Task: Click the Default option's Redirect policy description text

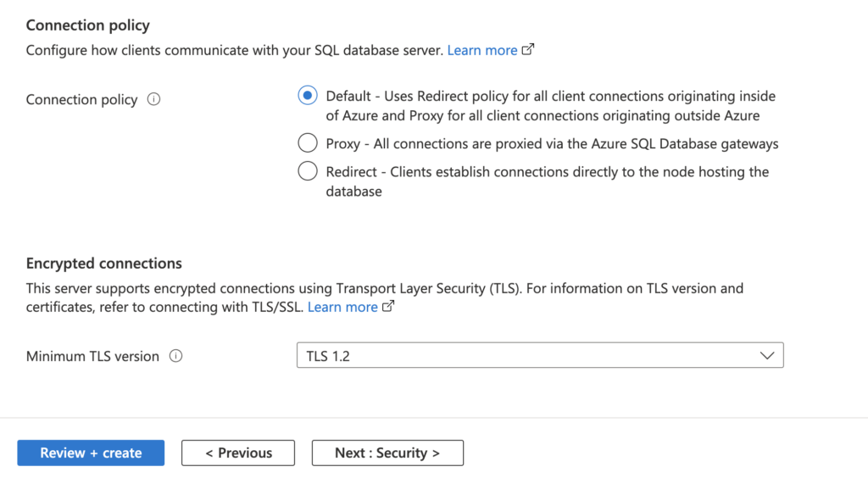Action: [550, 106]
